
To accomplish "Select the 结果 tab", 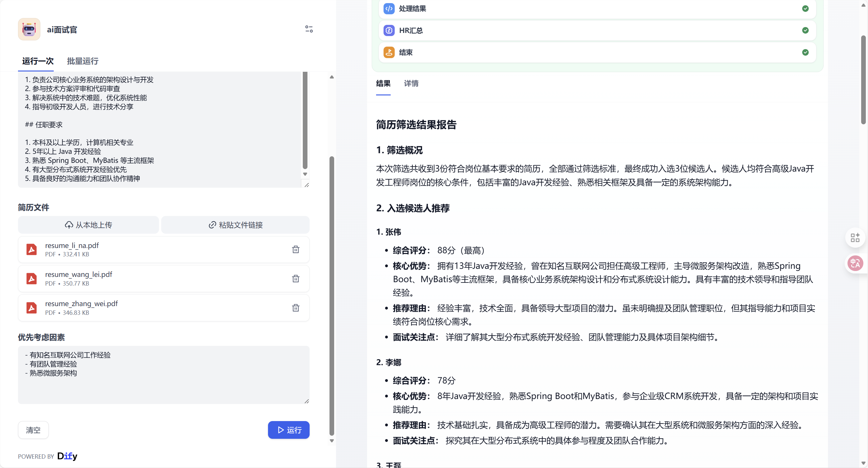I will pos(383,84).
